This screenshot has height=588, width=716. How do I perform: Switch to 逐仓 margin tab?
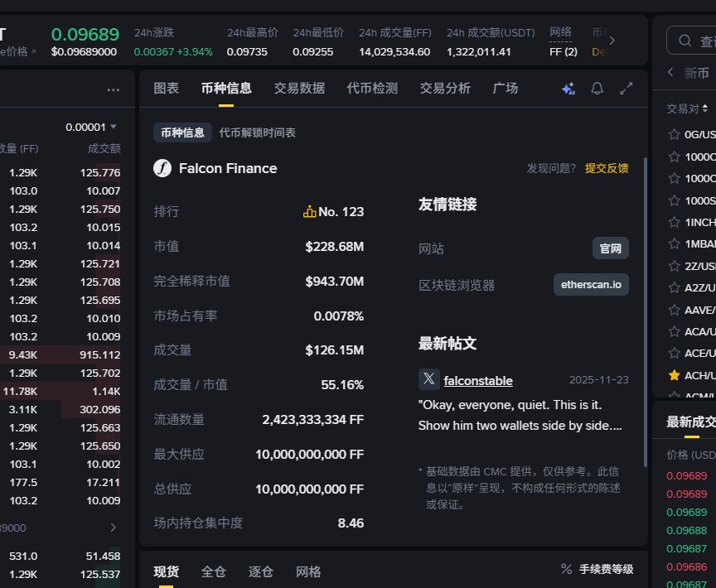coord(261,571)
